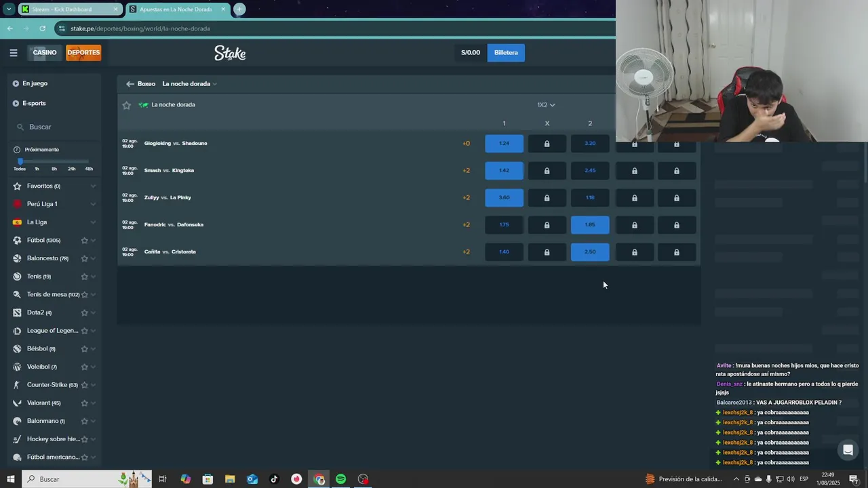The width and height of the screenshot is (868, 488).
Task: Open Task View on the taskbar
Action: tap(163, 479)
